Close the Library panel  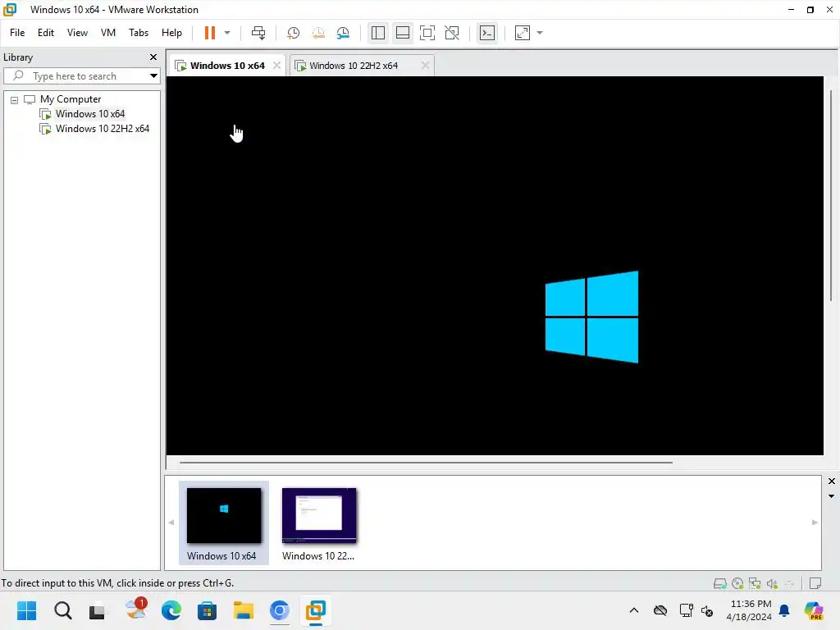(x=153, y=57)
